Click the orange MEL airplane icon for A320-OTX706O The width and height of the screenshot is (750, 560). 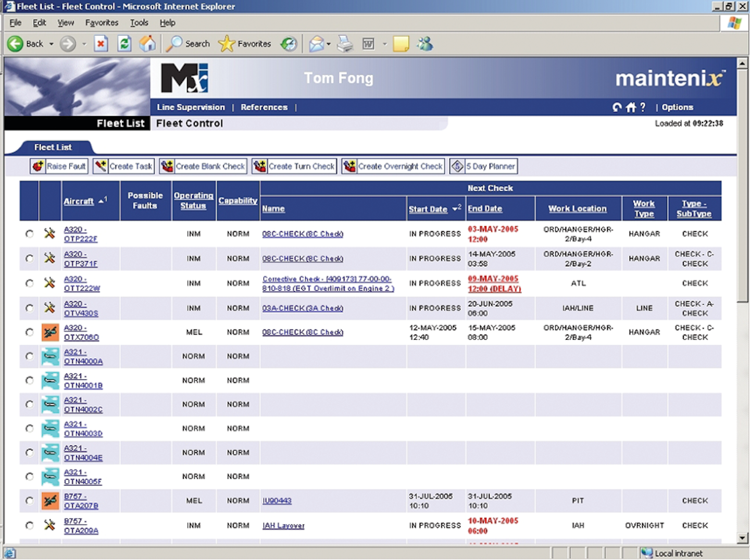pyautogui.click(x=49, y=332)
